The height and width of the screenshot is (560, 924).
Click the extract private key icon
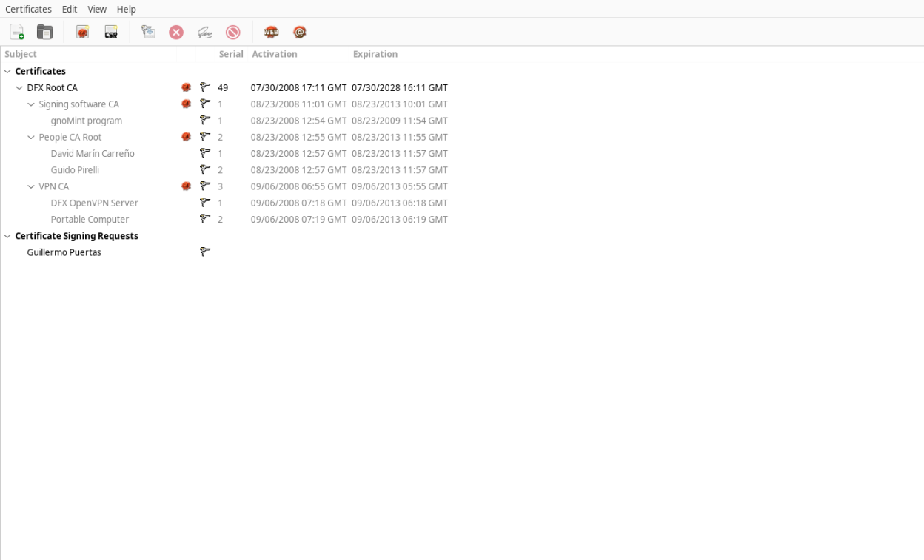pyautogui.click(x=149, y=32)
